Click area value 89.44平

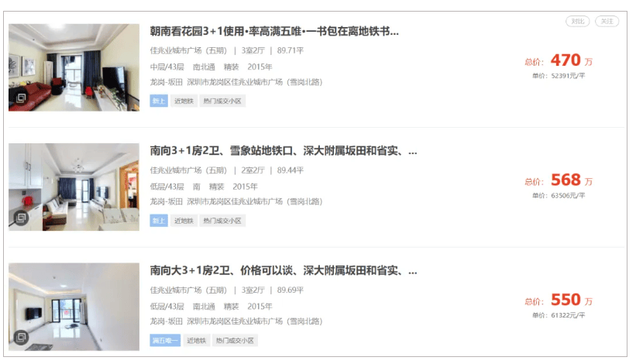tap(290, 170)
